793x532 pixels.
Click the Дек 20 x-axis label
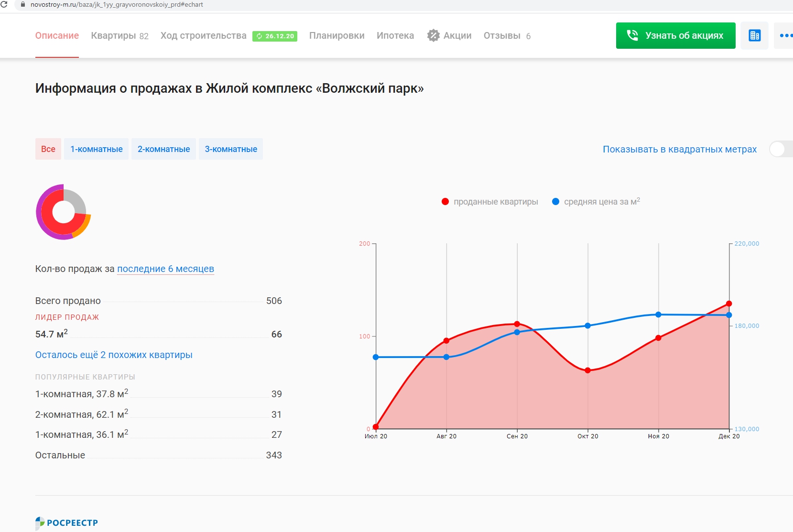point(729,436)
